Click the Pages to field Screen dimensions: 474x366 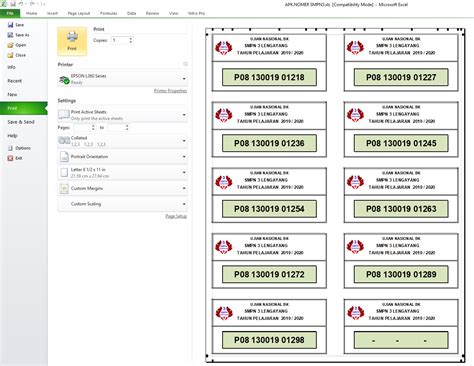116,127
